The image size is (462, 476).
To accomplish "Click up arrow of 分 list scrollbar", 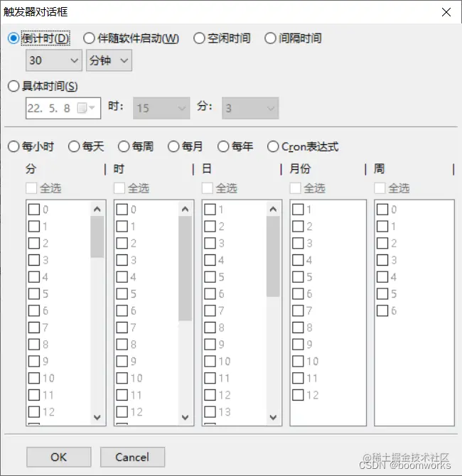I will pyautogui.click(x=97, y=209).
